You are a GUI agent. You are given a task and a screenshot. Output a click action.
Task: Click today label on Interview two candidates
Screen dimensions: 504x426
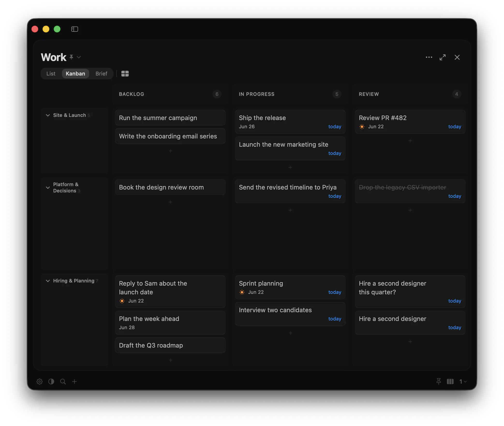(x=335, y=319)
